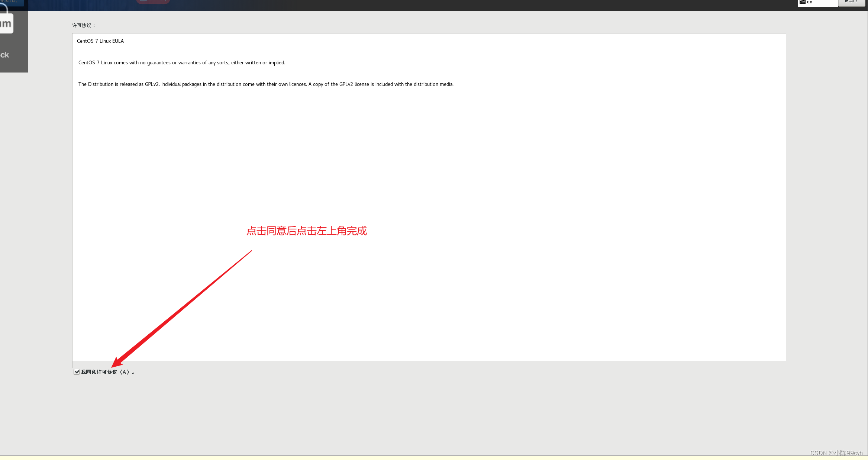Screen dimensions: 868x460
Task: Click the empty white area of license box
Action: click(x=520, y=186)
